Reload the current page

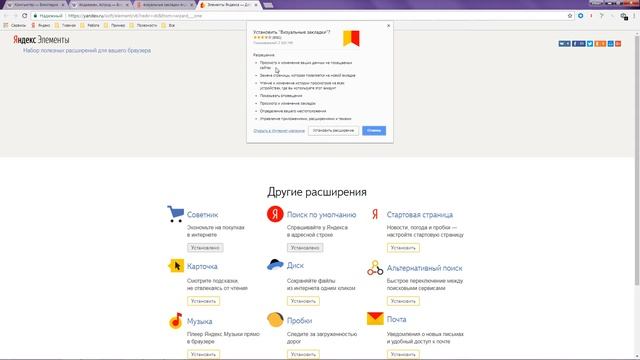click(24, 16)
